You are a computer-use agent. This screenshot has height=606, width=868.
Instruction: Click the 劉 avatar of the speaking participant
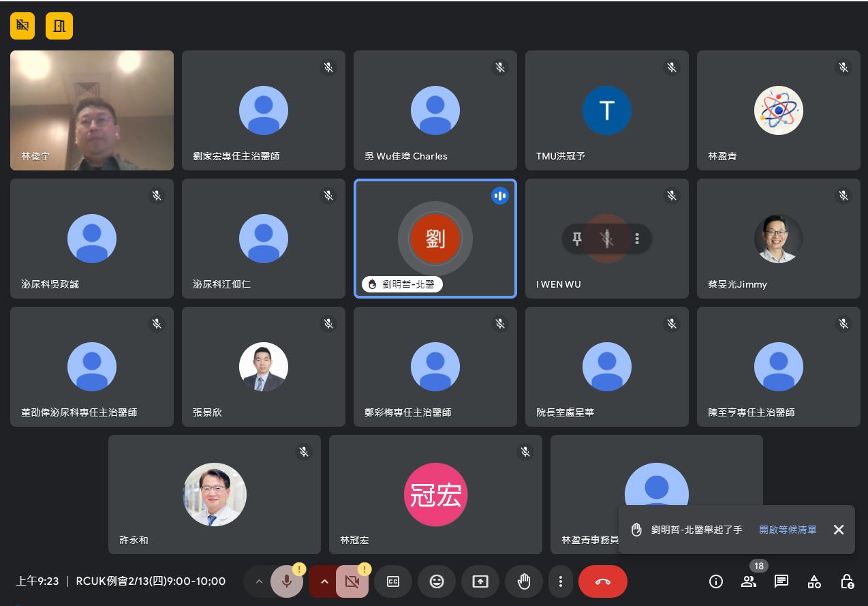click(x=435, y=239)
